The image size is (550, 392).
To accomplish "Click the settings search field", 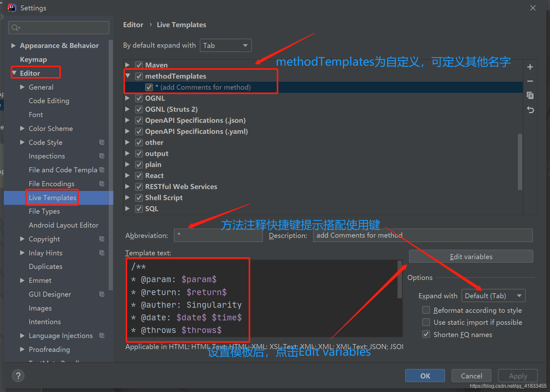I will 59,28.
